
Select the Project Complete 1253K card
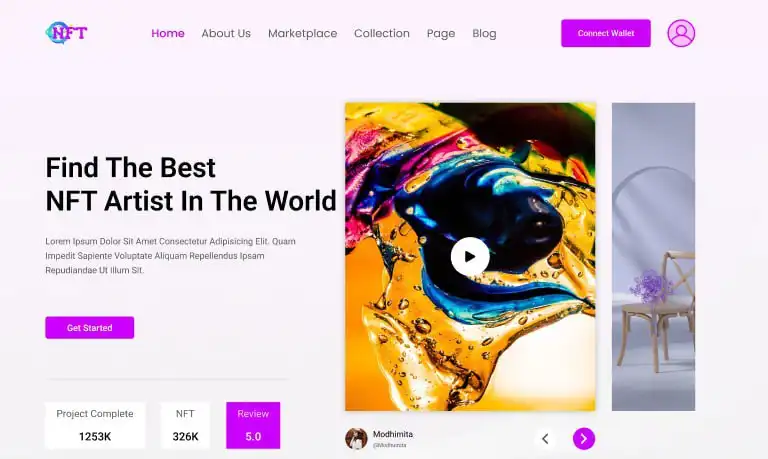pos(95,425)
